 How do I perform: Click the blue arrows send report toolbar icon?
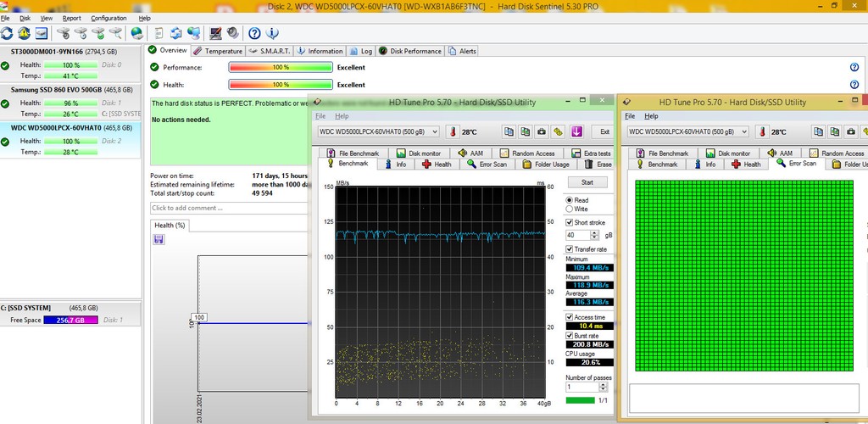[176, 33]
